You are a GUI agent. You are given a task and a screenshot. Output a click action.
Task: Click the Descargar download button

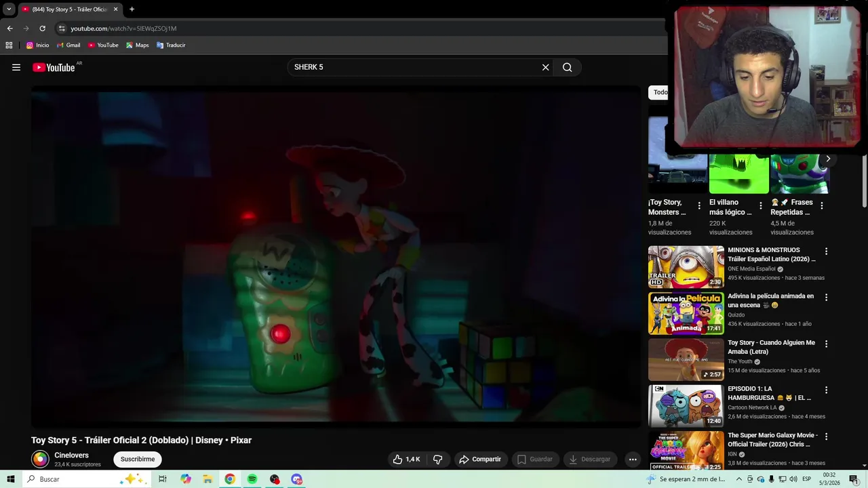[590, 460]
